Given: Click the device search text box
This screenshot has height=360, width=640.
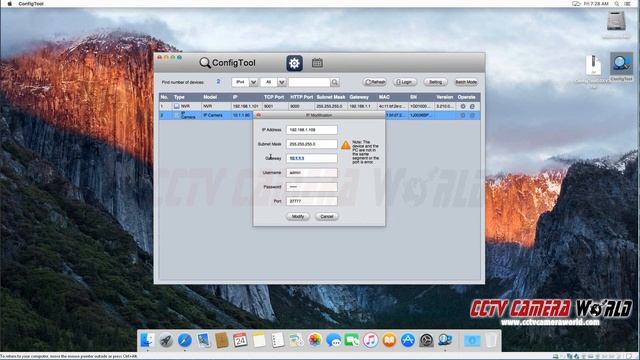Looking at the screenshot, I should pyautogui.click(x=309, y=82).
